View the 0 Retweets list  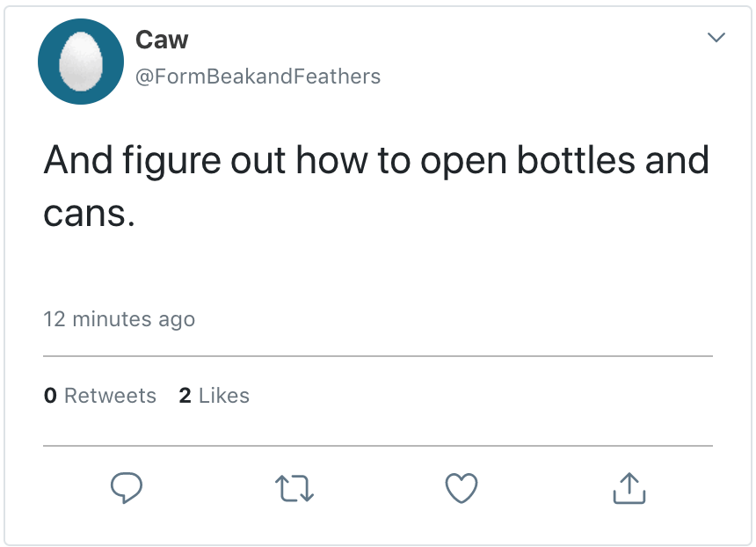(x=100, y=396)
